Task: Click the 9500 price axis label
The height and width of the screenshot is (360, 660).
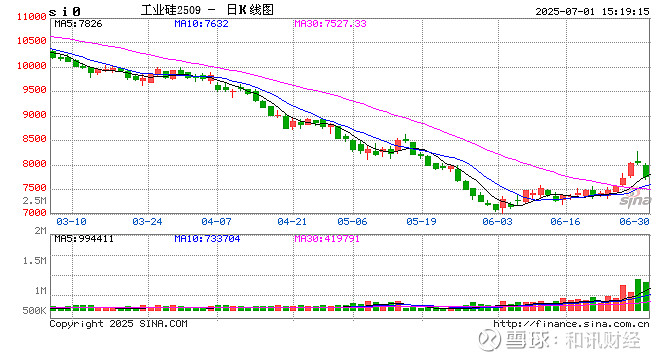Action: (x=35, y=90)
